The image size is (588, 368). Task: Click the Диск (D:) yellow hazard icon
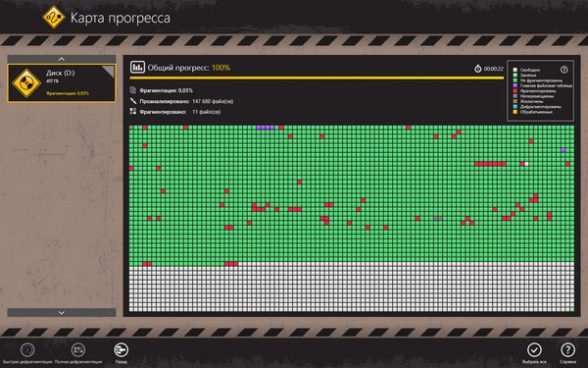pyautogui.click(x=26, y=83)
